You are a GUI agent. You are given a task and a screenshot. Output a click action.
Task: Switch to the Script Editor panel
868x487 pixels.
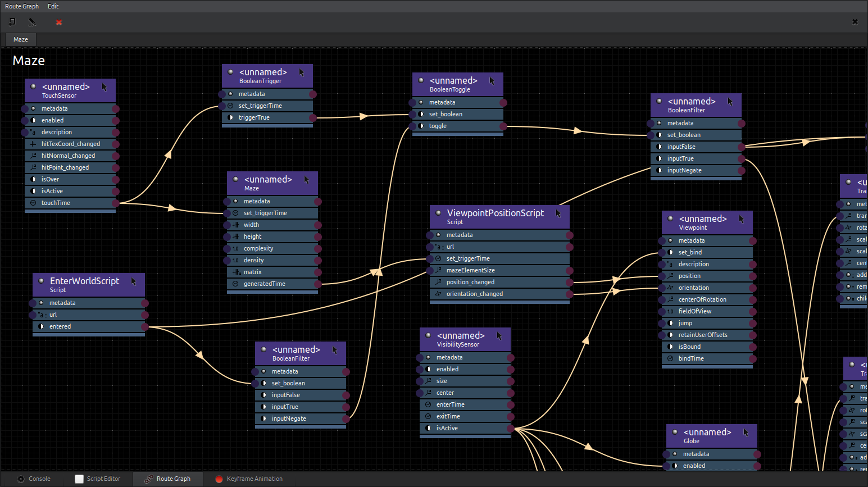click(98, 479)
